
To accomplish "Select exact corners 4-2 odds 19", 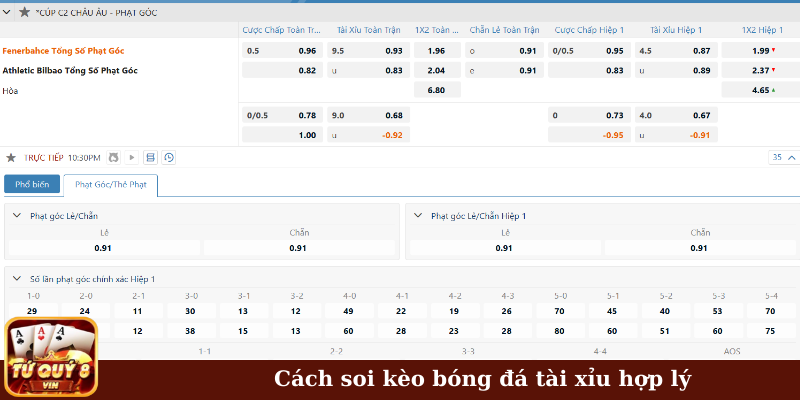I will (x=455, y=311).
